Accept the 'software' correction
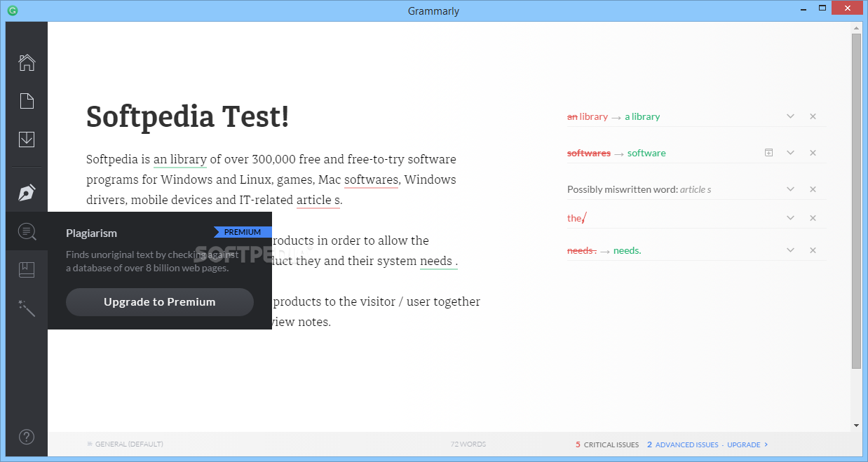The height and width of the screenshot is (462, 868). point(646,153)
